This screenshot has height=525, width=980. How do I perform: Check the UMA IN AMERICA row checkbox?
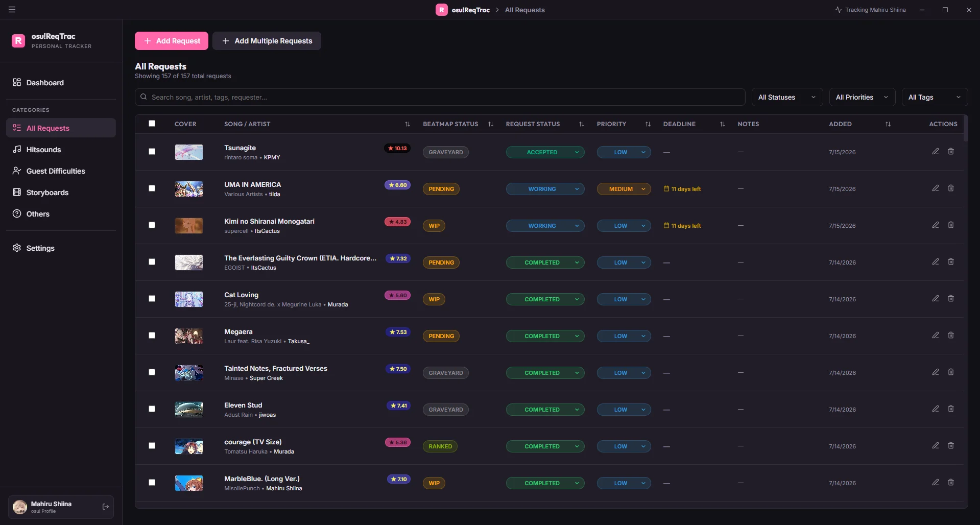coord(152,188)
